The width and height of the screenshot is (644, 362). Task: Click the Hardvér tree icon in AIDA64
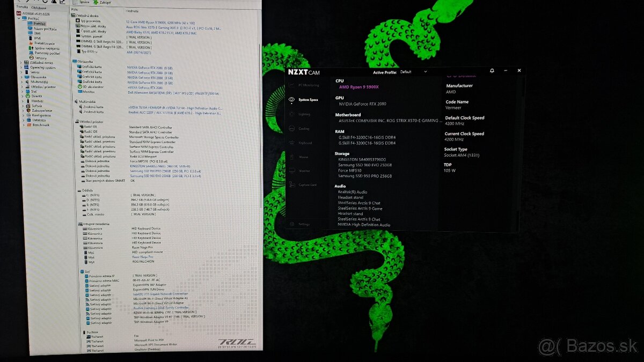point(27,101)
